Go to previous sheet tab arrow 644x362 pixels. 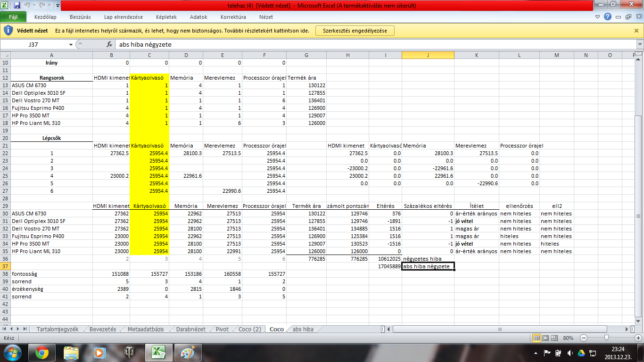(12, 329)
